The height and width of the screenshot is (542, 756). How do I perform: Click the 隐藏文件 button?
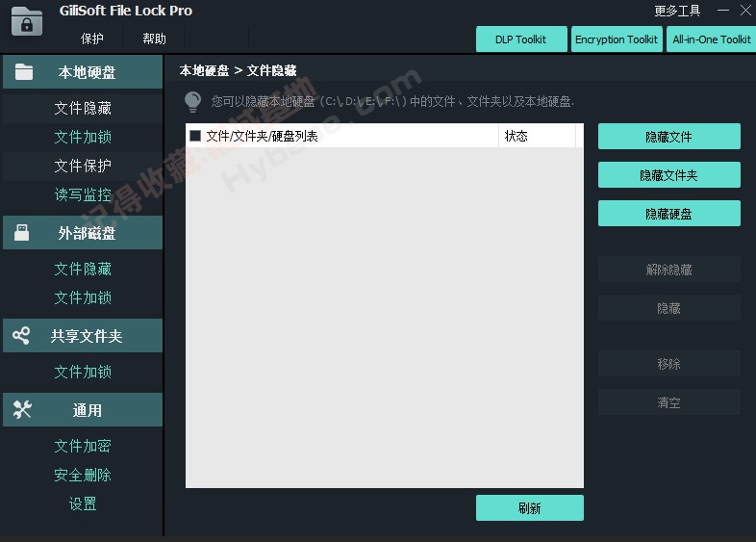pos(668,137)
